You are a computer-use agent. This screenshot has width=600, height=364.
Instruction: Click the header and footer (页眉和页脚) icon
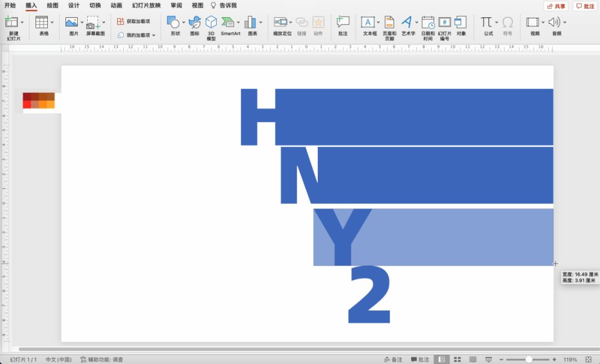point(389,23)
